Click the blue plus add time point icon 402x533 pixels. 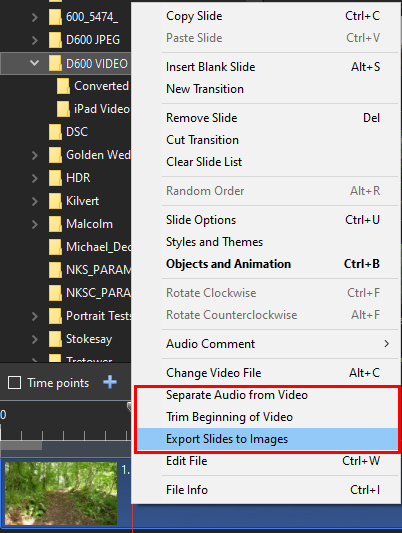coord(110,382)
